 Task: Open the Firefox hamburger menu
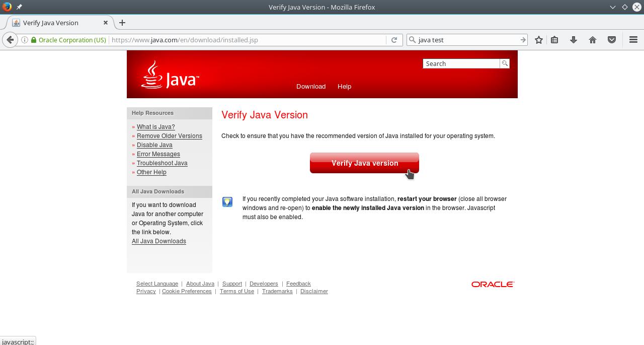point(633,40)
